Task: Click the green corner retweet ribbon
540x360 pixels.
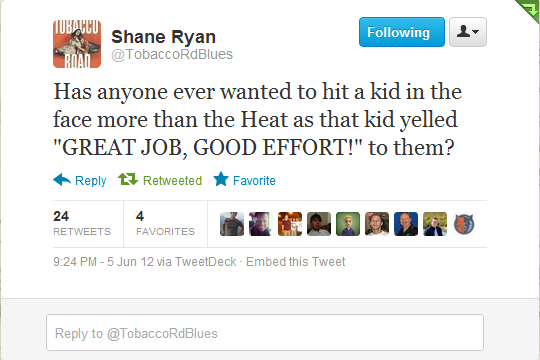Action: [x=529, y=10]
